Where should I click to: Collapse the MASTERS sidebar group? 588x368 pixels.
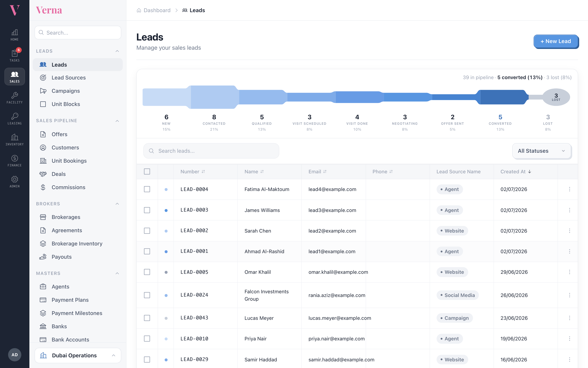pos(117,273)
